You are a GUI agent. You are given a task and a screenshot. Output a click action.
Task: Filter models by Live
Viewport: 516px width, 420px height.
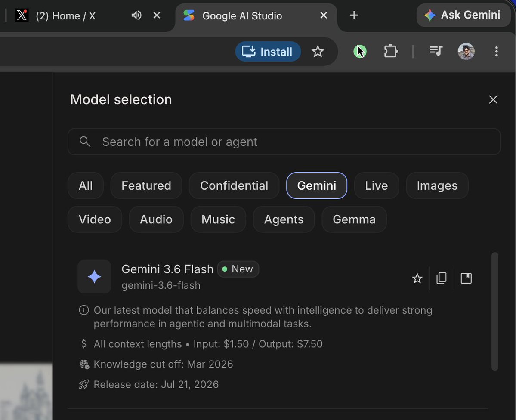377,185
